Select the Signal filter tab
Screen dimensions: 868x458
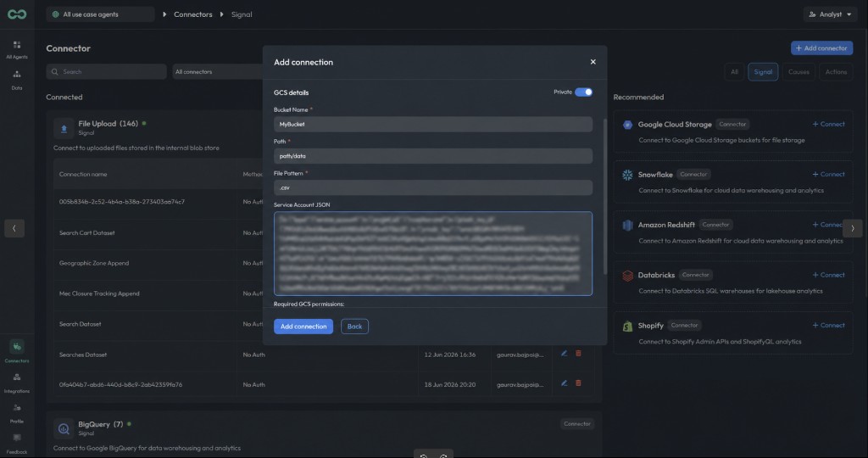pyautogui.click(x=763, y=71)
